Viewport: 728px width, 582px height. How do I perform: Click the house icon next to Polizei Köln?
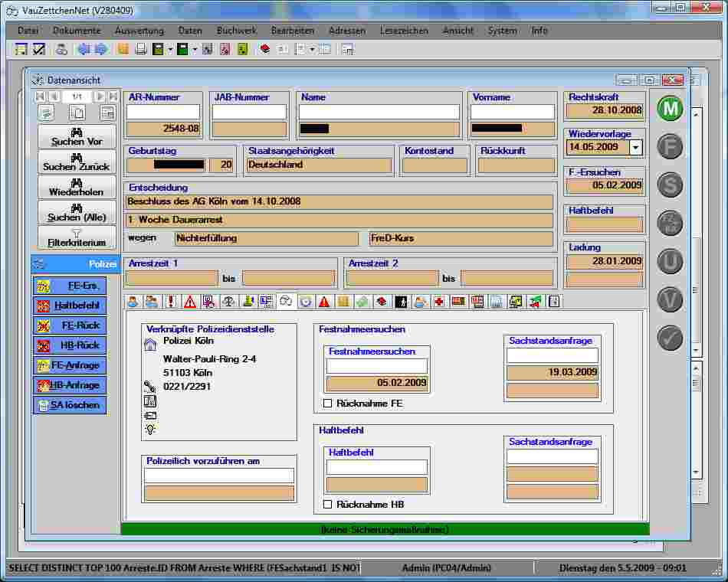coord(150,345)
